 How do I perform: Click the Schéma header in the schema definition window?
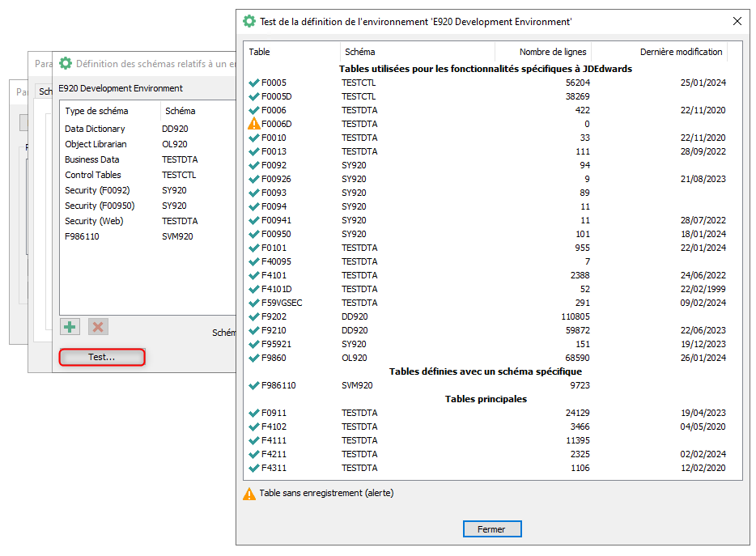198,111
